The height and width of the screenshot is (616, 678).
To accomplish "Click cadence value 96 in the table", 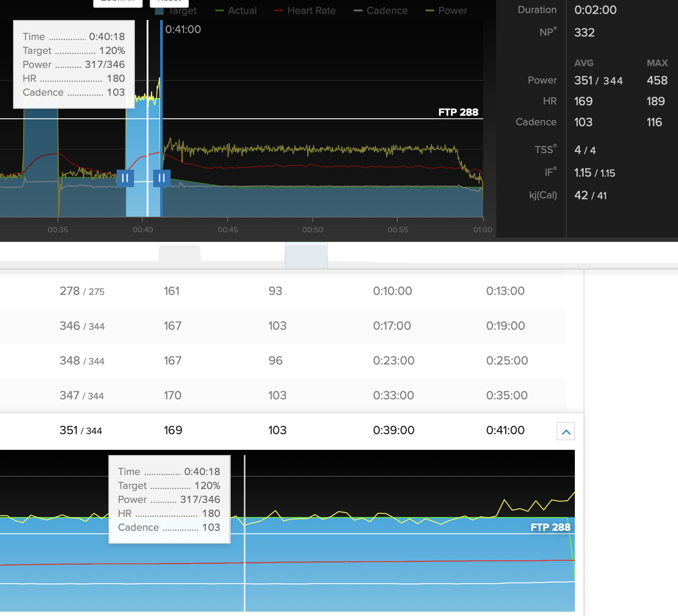I will [x=275, y=361].
